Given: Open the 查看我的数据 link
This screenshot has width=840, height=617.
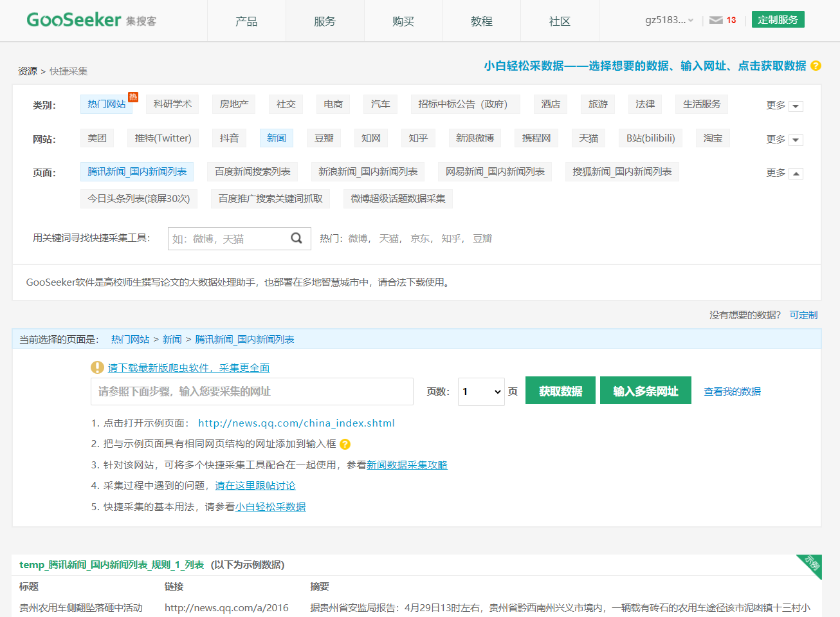Looking at the screenshot, I should point(732,391).
